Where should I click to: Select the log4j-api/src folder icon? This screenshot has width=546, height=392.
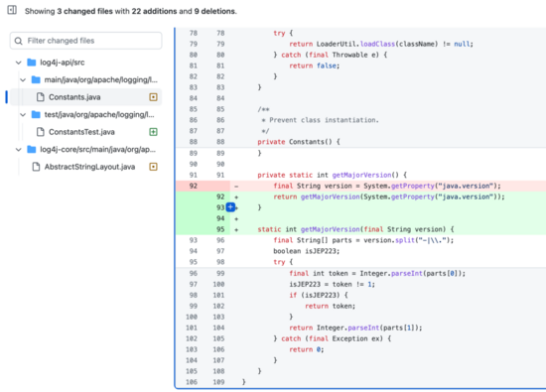[32, 63]
